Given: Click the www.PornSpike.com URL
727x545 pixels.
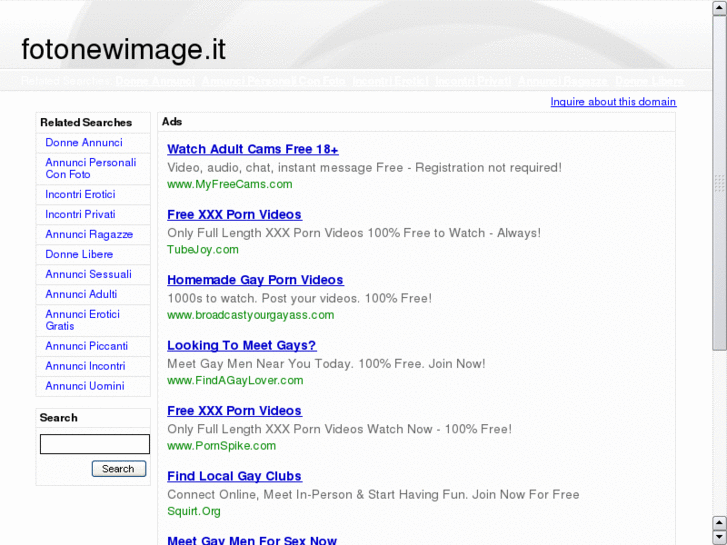Looking at the screenshot, I should coord(221,446).
